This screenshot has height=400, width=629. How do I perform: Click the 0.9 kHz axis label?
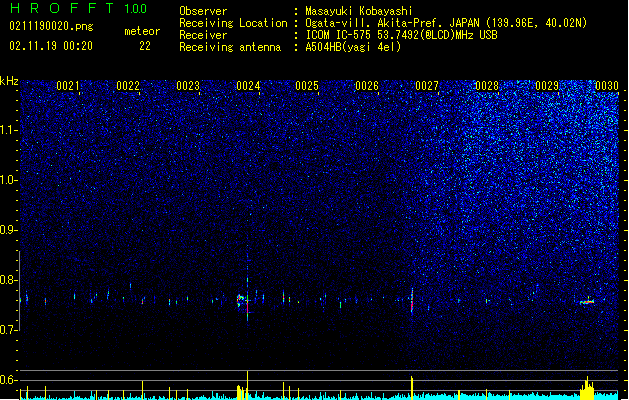pyautogui.click(x=9, y=230)
